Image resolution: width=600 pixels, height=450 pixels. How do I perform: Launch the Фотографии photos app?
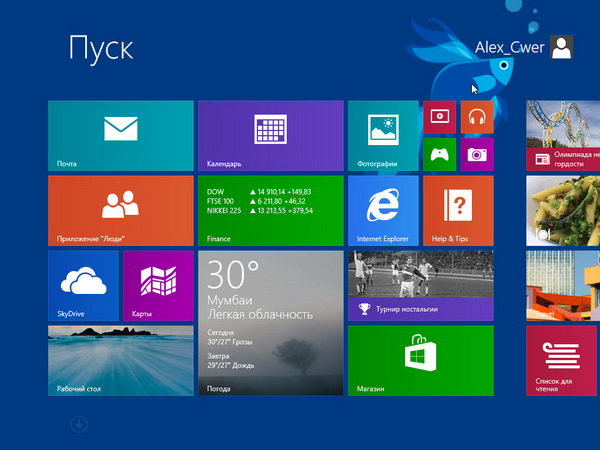pos(383,135)
